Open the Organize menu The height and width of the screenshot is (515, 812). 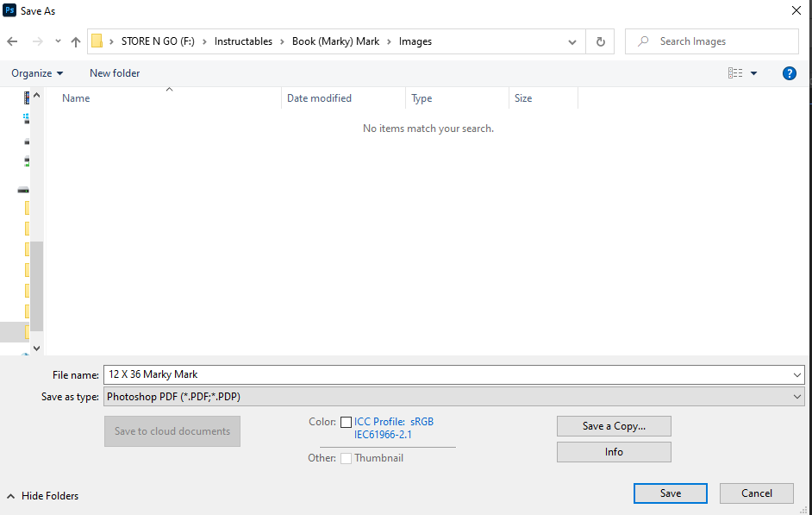[x=37, y=73]
